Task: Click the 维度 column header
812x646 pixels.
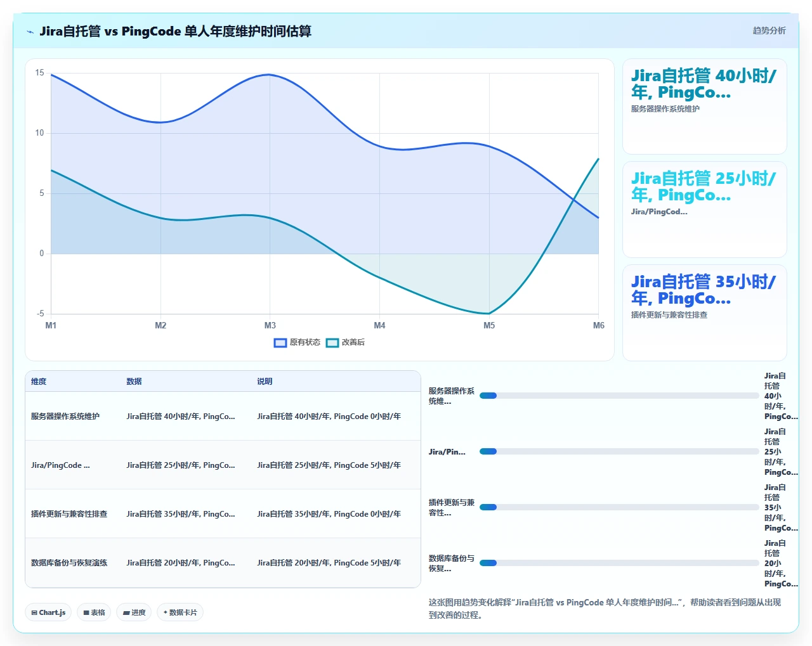Action: coord(39,382)
